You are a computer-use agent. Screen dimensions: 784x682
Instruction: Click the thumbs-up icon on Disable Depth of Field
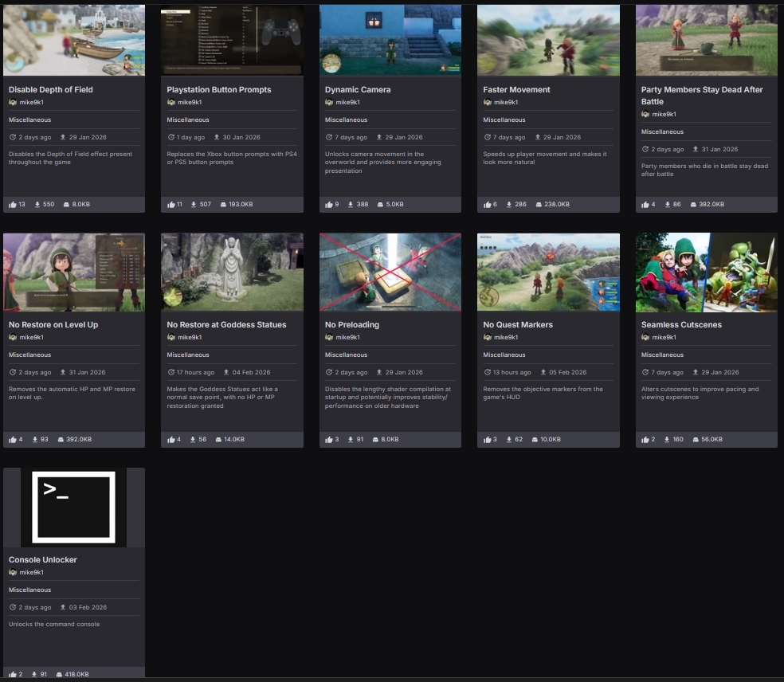pyautogui.click(x=13, y=205)
